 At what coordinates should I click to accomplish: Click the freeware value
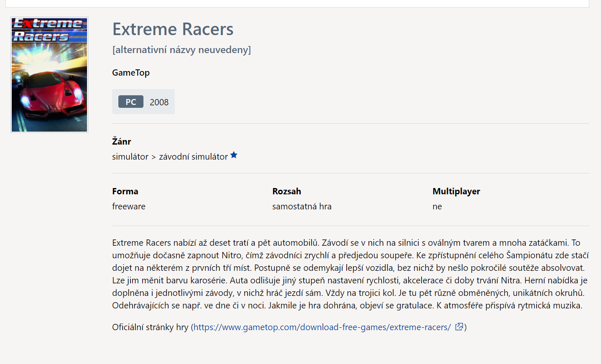pyautogui.click(x=129, y=206)
